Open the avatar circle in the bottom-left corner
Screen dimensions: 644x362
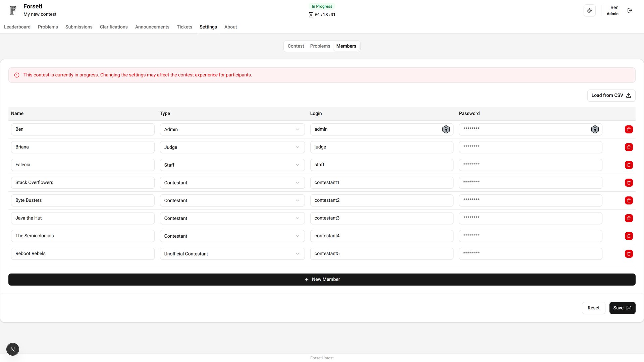pos(12,349)
